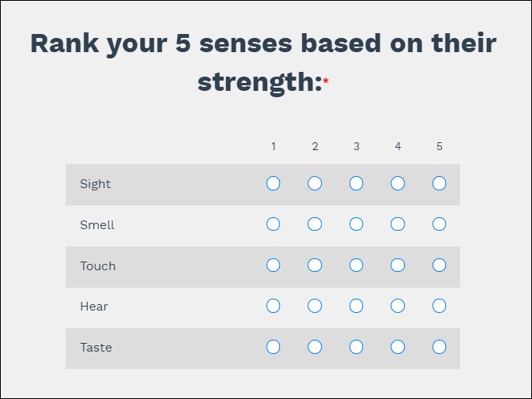Select rating 4 for Smell

[x=398, y=224]
